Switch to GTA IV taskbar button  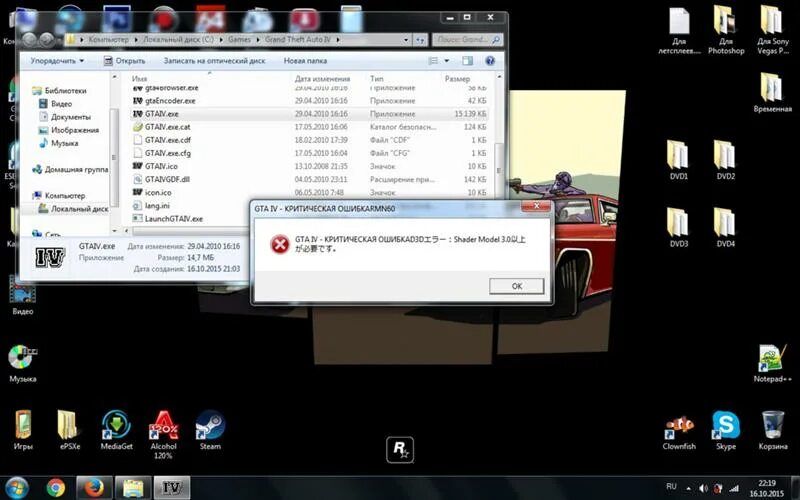pyautogui.click(x=172, y=488)
